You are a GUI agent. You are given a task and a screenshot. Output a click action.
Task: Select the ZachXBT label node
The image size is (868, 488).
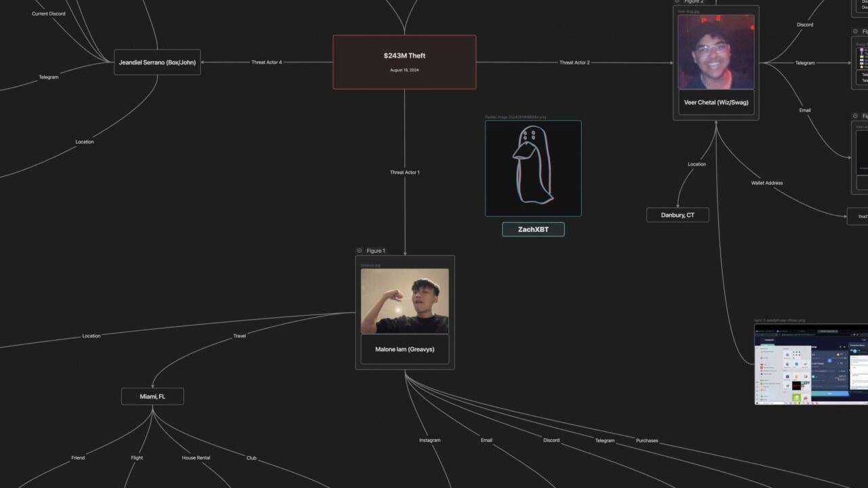pyautogui.click(x=533, y=229)
